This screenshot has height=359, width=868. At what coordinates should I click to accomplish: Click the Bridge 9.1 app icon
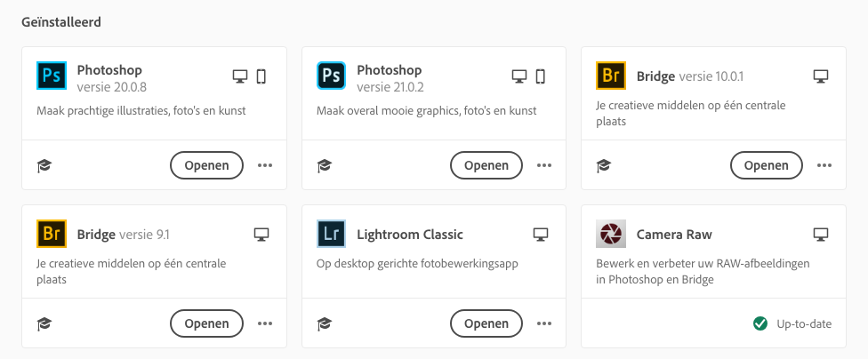click(x=52, y=235)
